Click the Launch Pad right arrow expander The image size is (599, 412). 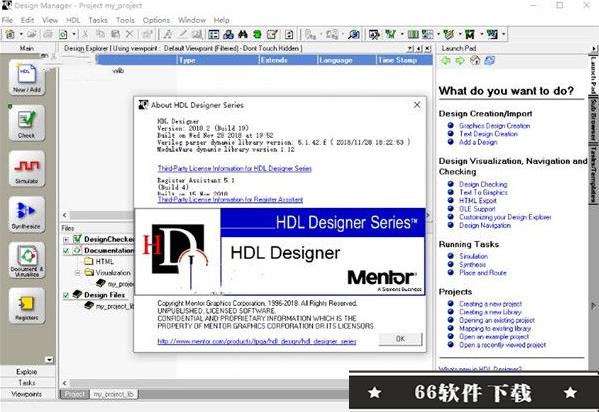593,49
